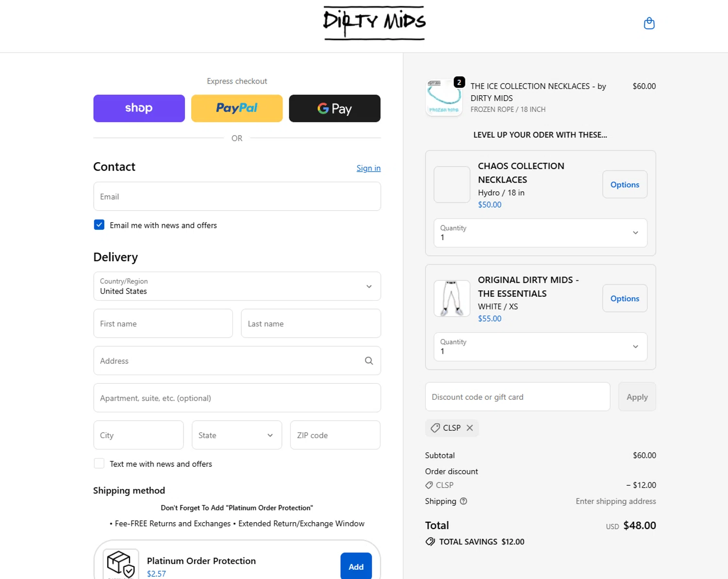Screen dimensions: 728x579
Task: Click the shipping info question mark icon
Action: (463, 501)
